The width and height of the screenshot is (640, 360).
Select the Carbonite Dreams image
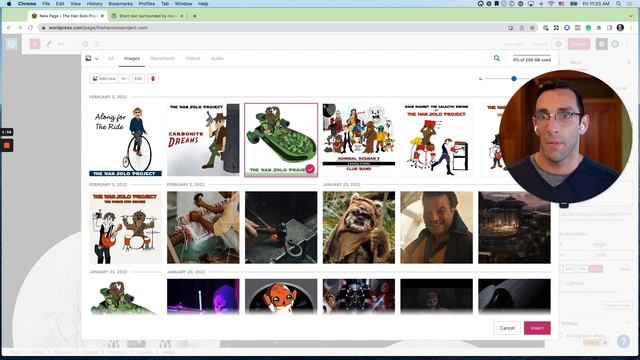(203, 140)
